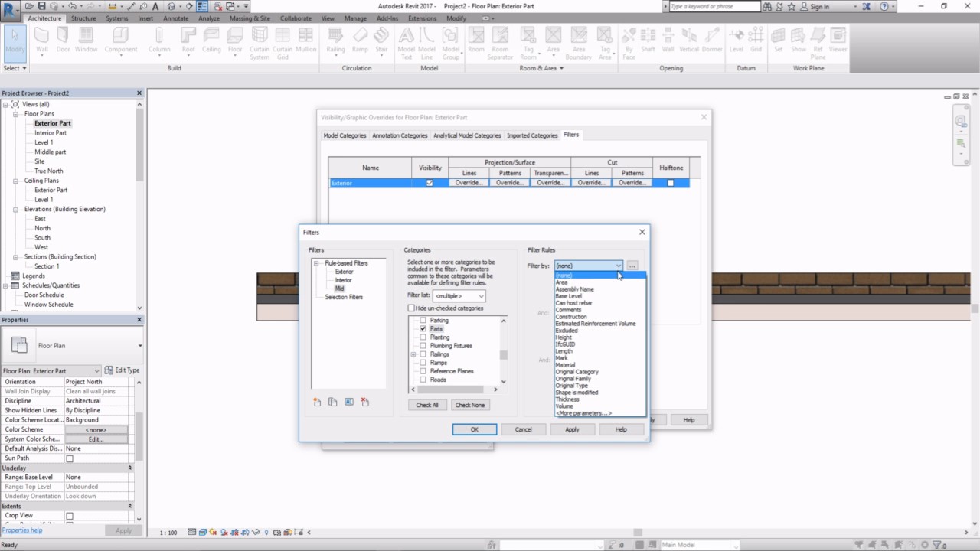This screenshot has width=980, height=551.
Task: Select the Column tool
Action: 159,40
